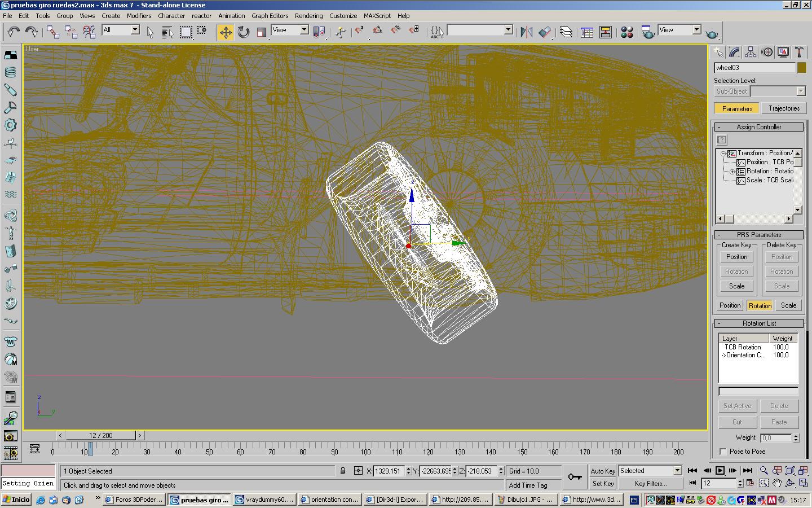The width and height of the screenshot is (812, 508).
Task: Open the File menu
Action: pos(7,16)
